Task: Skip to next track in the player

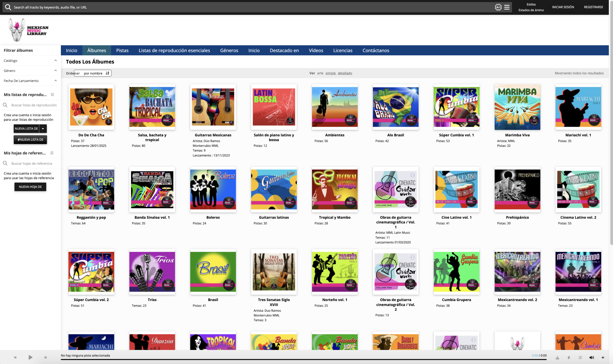Action: coord(46,357)
